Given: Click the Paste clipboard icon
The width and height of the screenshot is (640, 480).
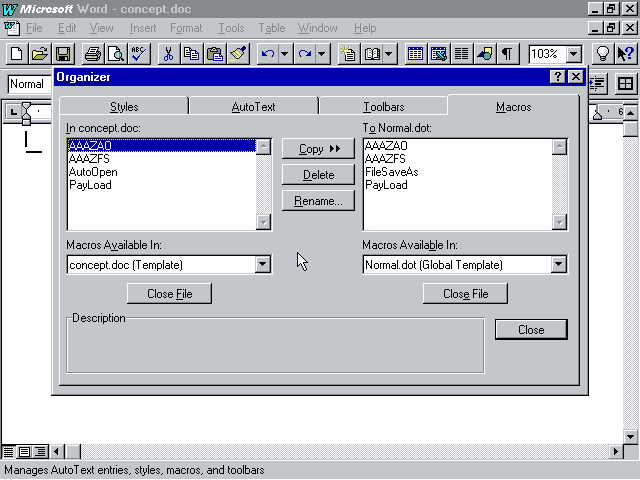Looking at the screenshot, I should tap(215, 53).
